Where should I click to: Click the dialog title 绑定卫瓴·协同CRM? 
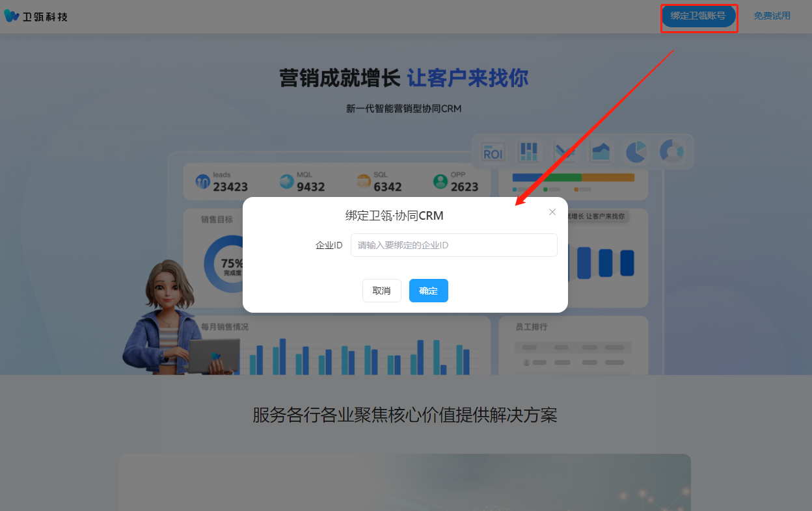pyautogui.click(x=394, y=216)
